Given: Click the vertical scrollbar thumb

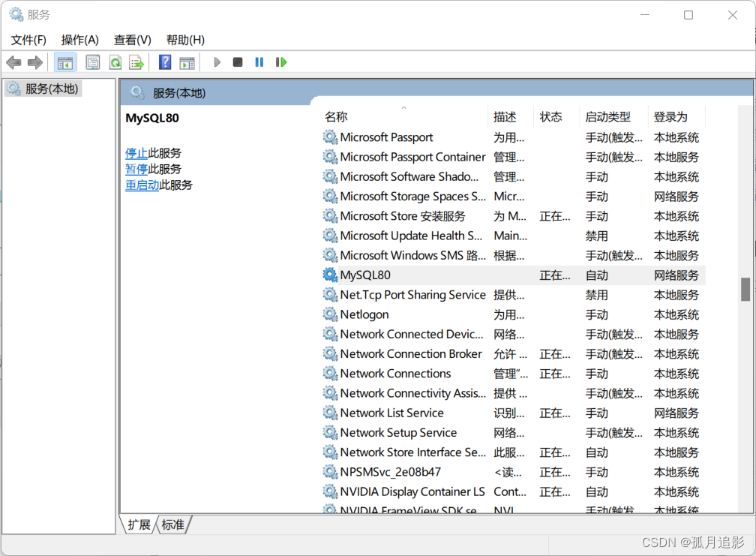Looking at the screenshot, I should tap(745, 289).
